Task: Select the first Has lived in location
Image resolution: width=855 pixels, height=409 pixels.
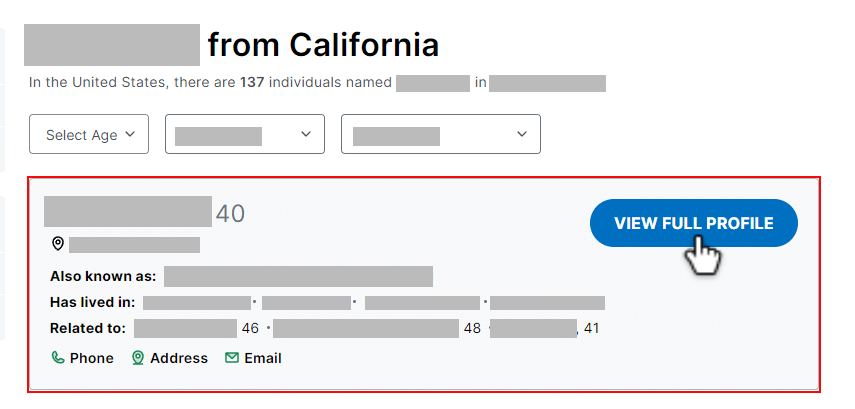Action: 197,303
